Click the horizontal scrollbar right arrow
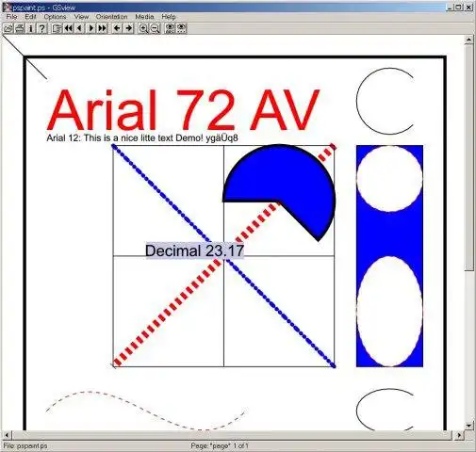476x452 pixels. tap(459, 435)
